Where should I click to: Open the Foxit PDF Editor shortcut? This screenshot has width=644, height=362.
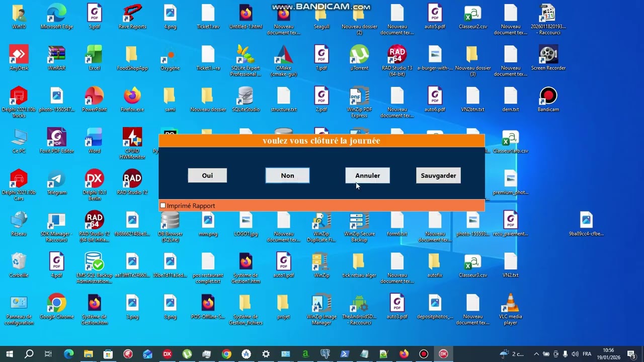pos(56,141)
